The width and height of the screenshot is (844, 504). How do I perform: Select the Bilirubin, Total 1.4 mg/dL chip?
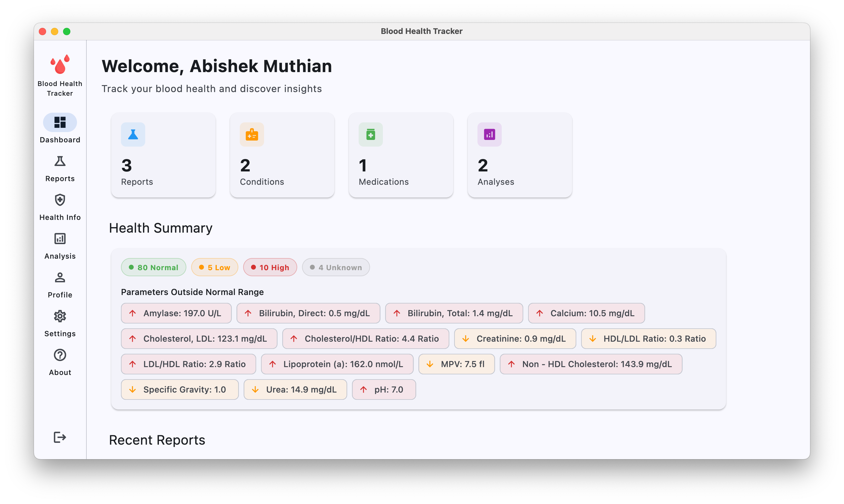(454, 313)
